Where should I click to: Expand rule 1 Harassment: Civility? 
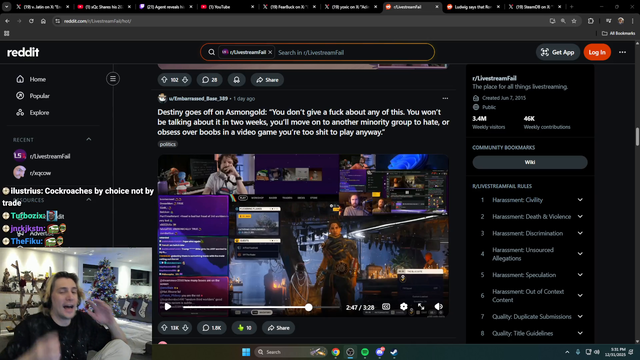point(580,200)
